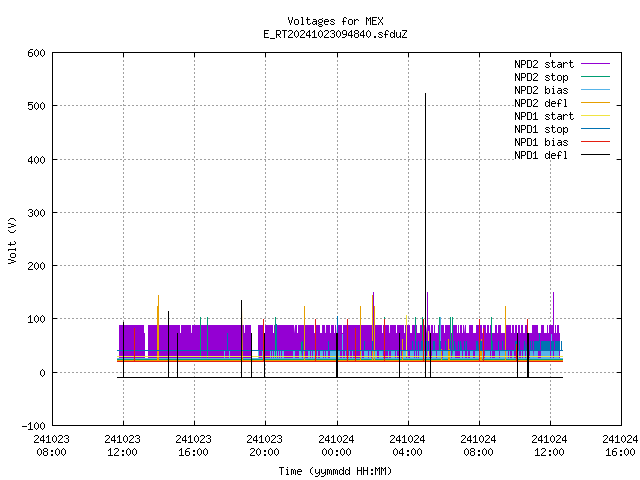Click the 241023 08:00 x-axis label

point(51,446)
